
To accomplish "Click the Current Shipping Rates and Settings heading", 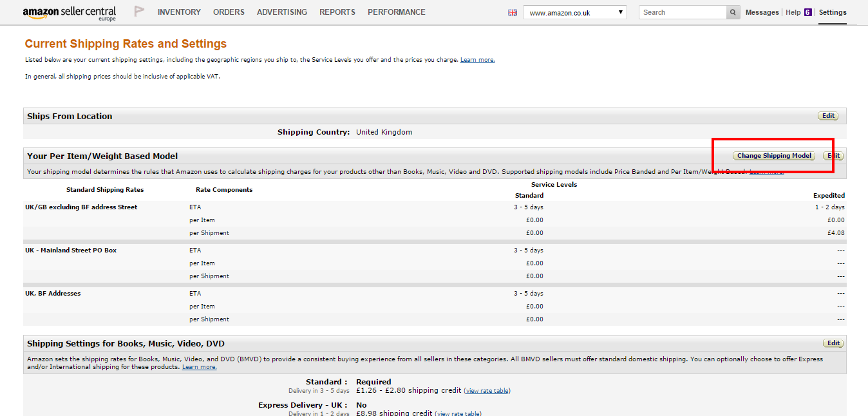I will point(126,44).
